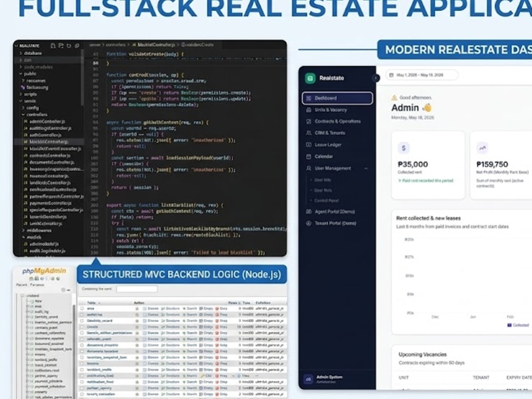The width and height of the screenshot is (532, 399).
Task: Open Agent Portal (Demo)
Action: [335, 212]
